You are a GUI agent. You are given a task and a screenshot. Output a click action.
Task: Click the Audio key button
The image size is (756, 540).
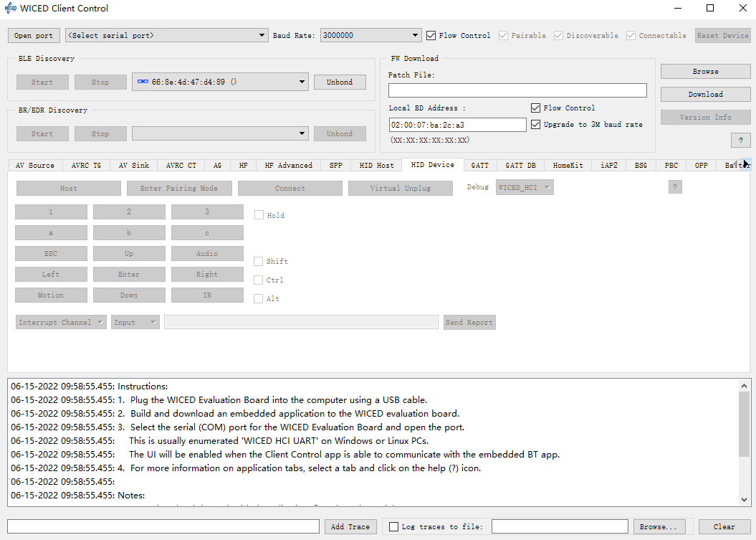(x=207, y=253)
